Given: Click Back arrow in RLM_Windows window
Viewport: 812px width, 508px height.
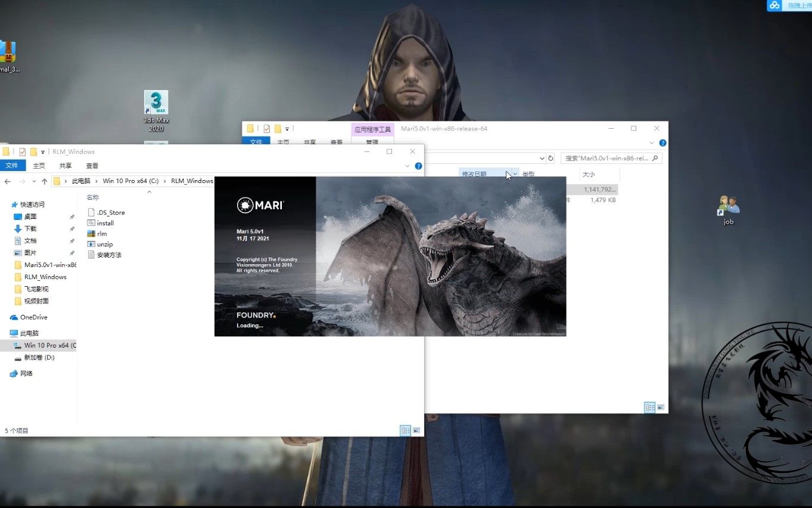Looking at the screenshot, I should point(8,181).
